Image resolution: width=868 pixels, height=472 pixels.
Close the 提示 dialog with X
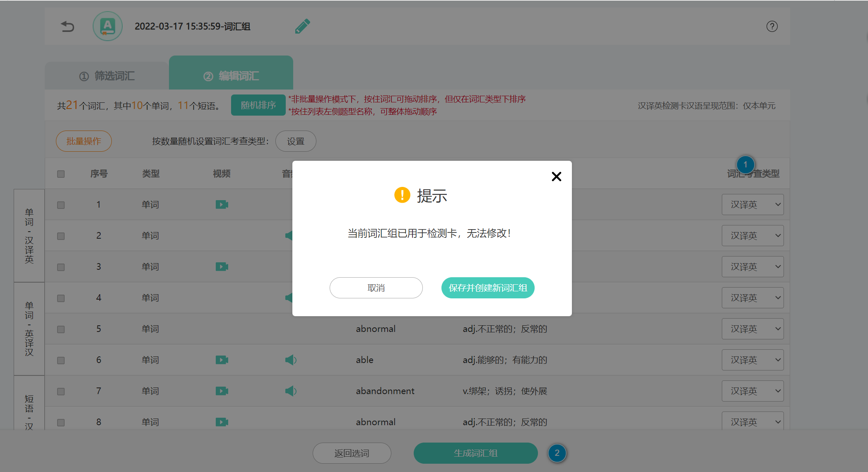click(x=557, y=177)
